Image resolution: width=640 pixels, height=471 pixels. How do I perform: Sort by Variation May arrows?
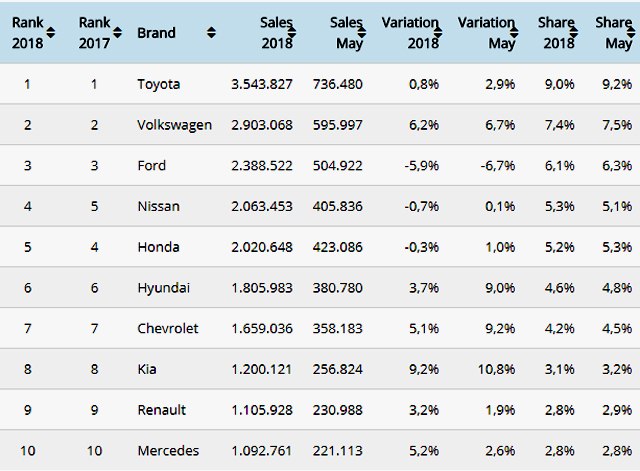point(523,33)
